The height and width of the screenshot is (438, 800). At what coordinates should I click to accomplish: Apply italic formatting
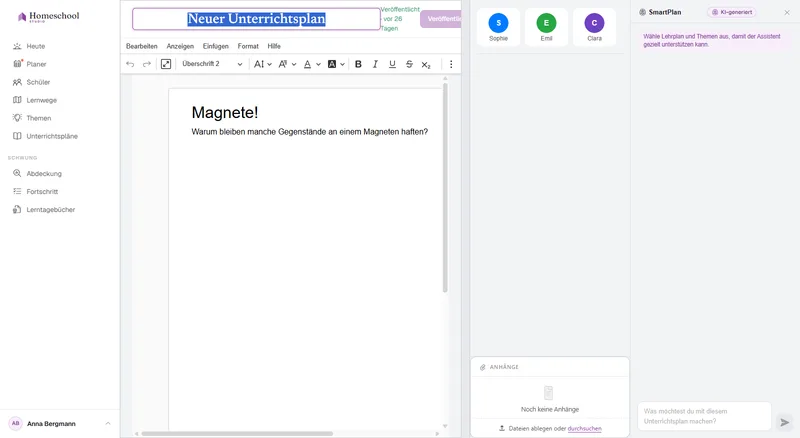coord(375,64)
